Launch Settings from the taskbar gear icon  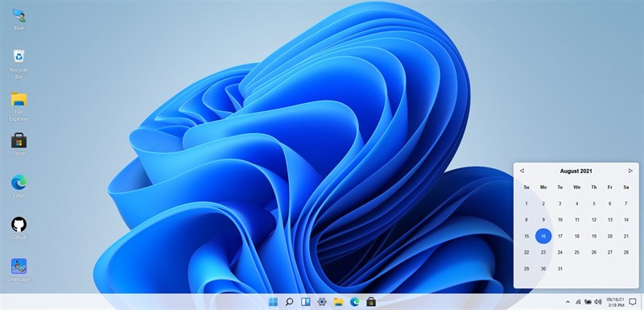[322, 302]
